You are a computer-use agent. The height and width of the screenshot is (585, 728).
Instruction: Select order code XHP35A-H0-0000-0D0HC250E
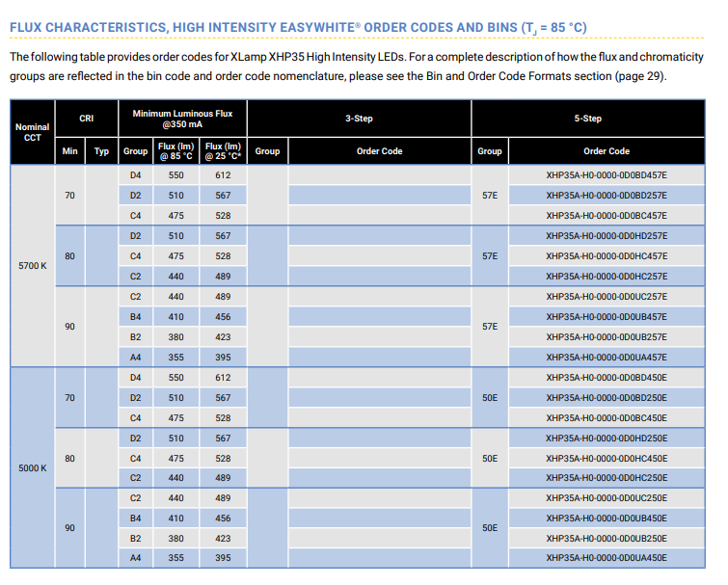pyautogui.click(x=607, y=478)
